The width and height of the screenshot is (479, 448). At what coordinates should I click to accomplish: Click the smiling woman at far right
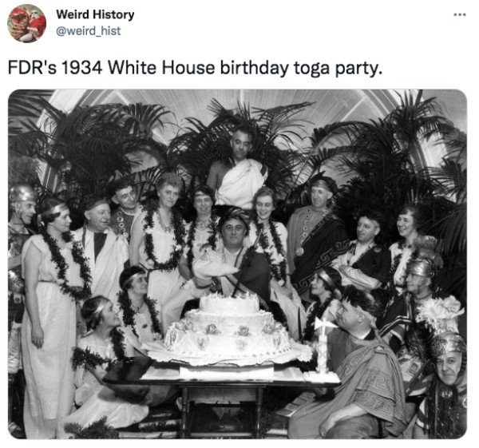coord(408,244)
